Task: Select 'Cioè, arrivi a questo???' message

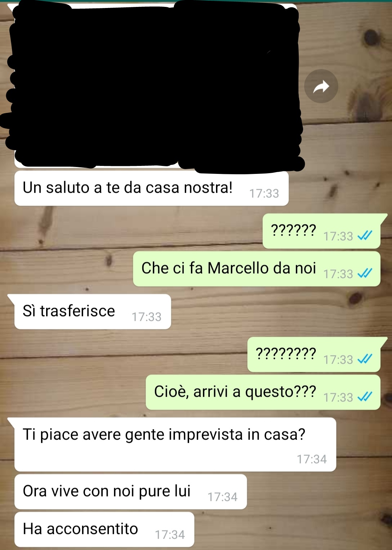Action: 263,392
